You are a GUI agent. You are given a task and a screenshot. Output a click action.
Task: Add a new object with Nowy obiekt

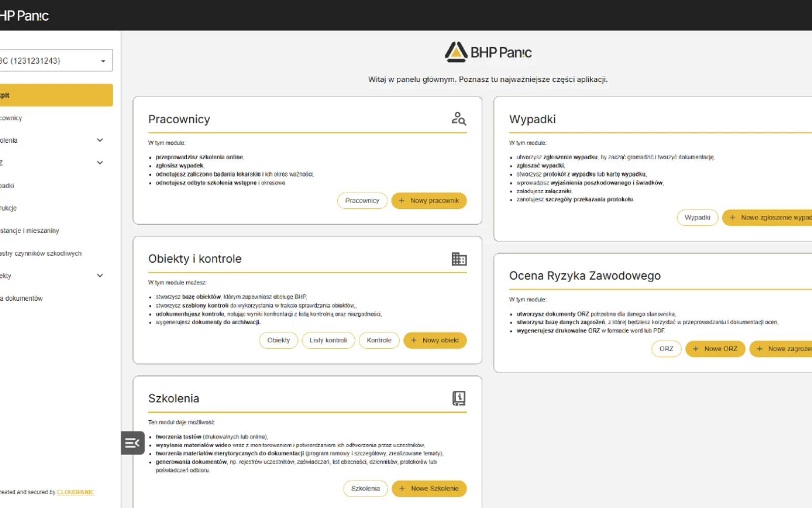click(435, 340)
